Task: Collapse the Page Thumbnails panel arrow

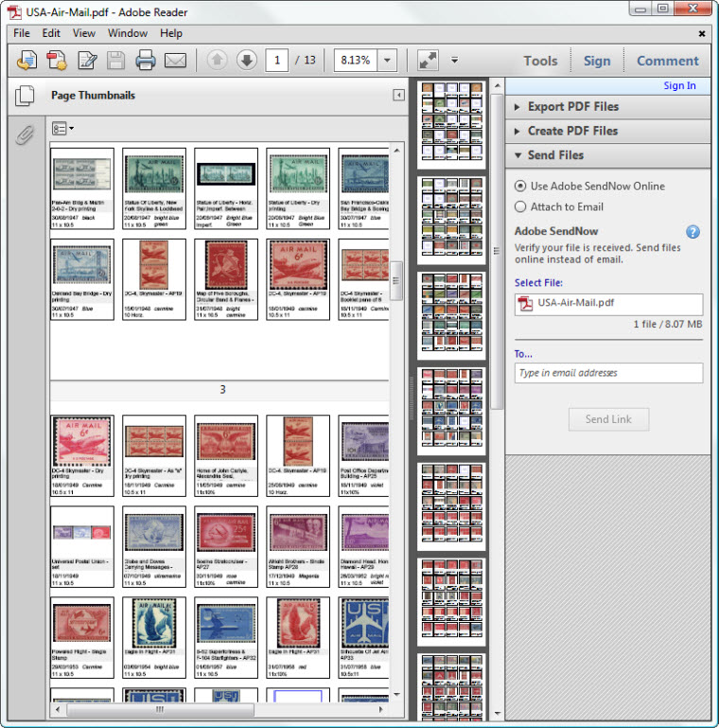Action: pos(398,96)
